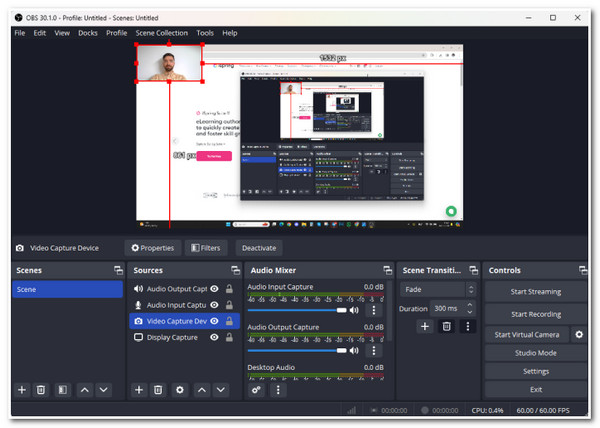Open the Help menu
Image resolution: width=600 pixels, height=428 pixels.
230,33
